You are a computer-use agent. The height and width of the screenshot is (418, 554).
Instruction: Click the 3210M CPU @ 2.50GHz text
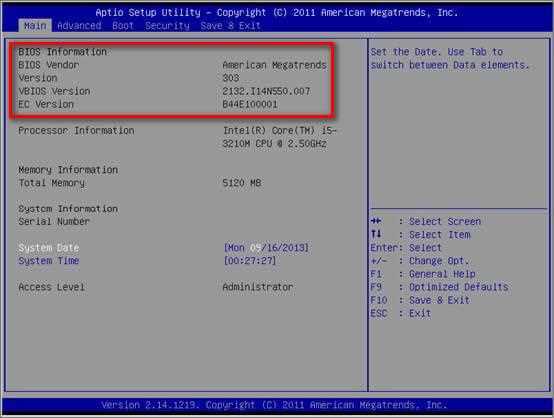pos(275,144)
